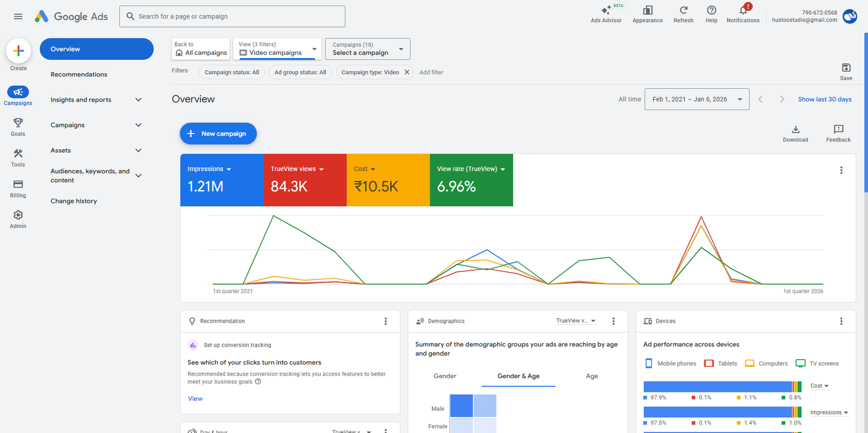Select the Cost orange scorecard tile
The width and height of the screenshot is (868, 433).
tap(388, 180)
